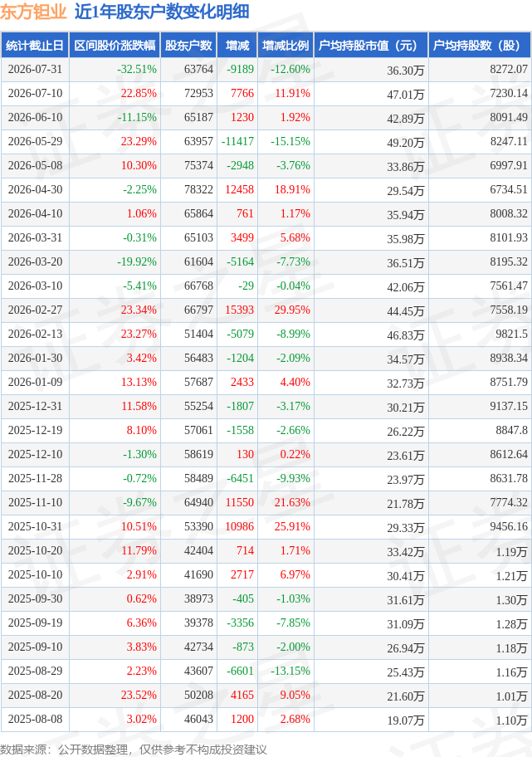Click the -32.51% price change cell
The height and width of the screenshot is (757, 532).
137,70
